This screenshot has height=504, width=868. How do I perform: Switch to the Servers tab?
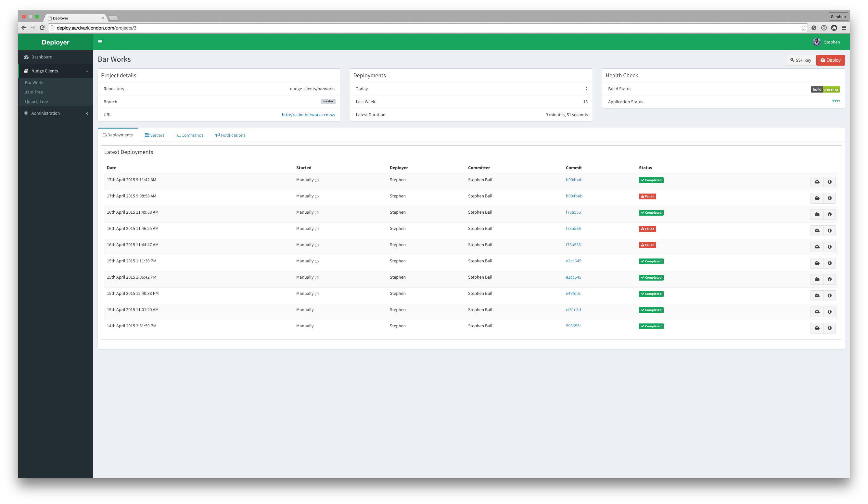[154, 135]
